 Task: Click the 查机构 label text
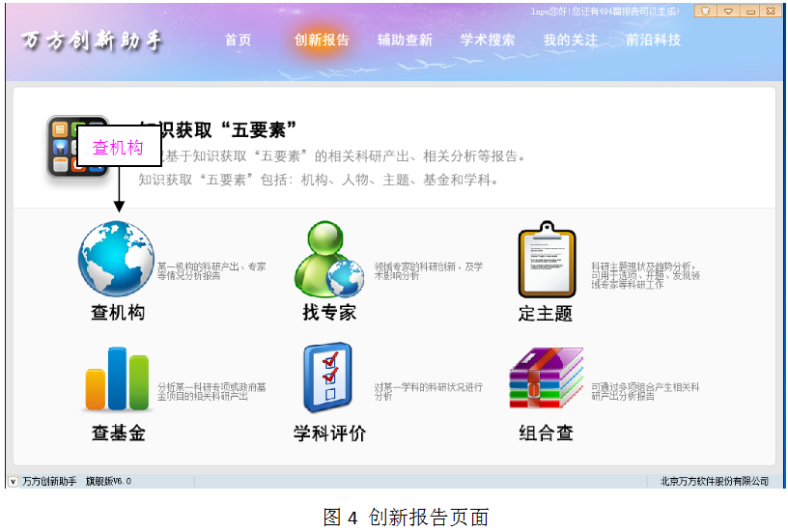[118, 313]
